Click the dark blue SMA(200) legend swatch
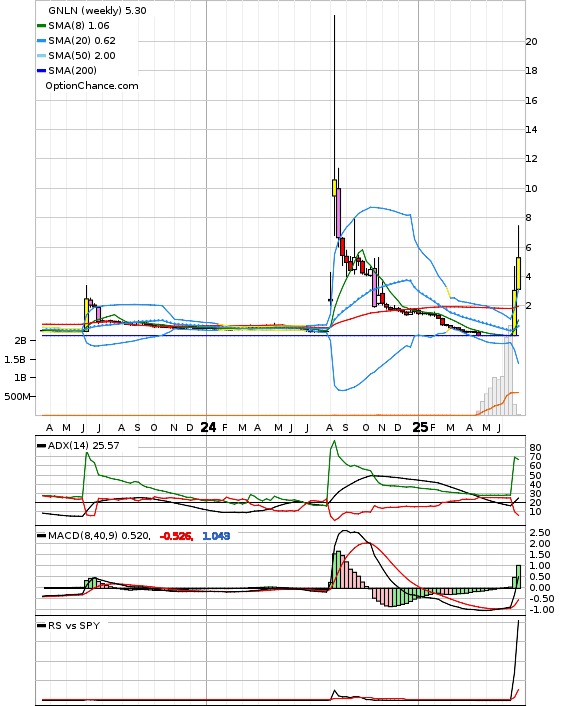This screenshot has width=566, height=706. [x=41, y=71]
